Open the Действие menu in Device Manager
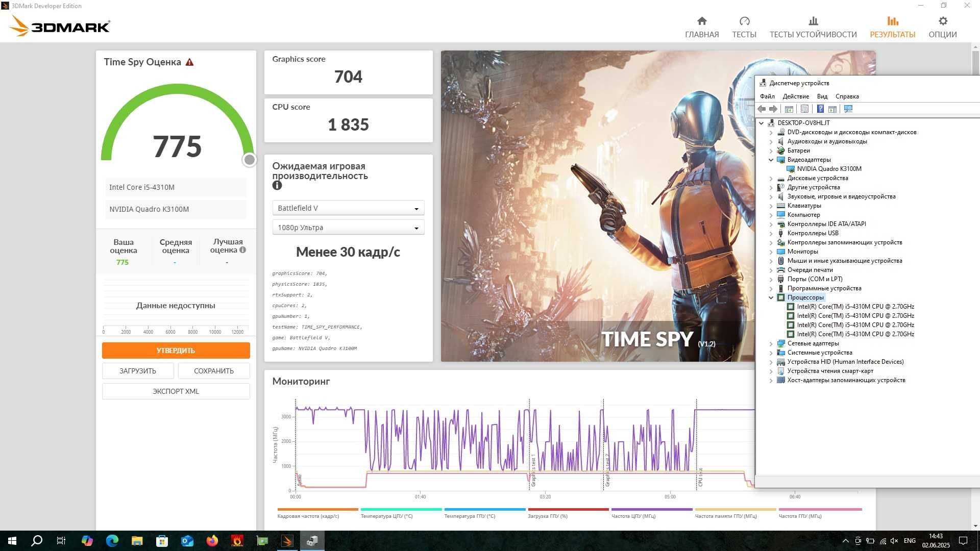 pyautogui.click(x=796, y=96)
